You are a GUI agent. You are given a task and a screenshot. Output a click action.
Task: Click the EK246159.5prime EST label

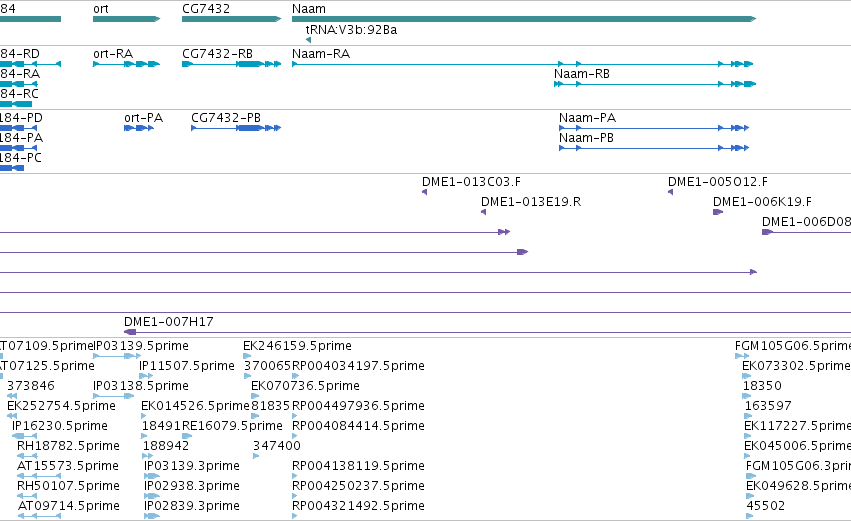[x=297, y=346]
